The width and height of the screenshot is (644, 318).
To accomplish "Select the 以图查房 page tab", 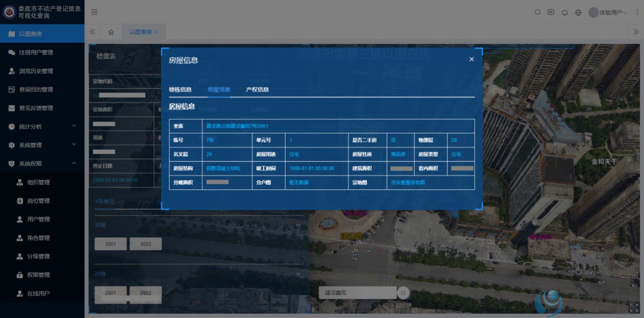I will click(x=140, y=32).
